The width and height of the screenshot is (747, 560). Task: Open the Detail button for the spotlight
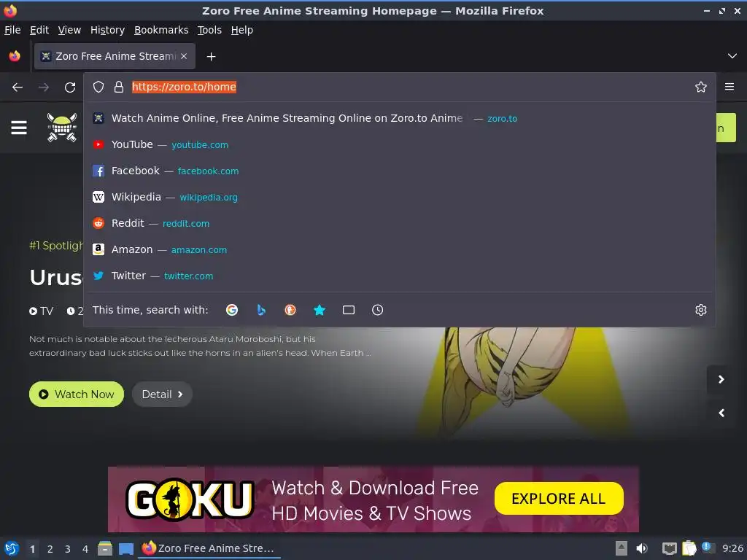coord(162,394)
